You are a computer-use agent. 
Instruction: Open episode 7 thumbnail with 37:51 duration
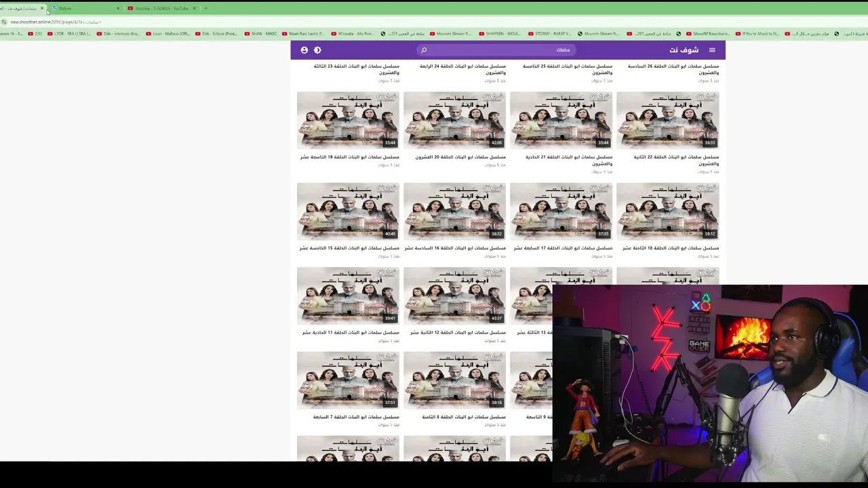tap(348, 380)
